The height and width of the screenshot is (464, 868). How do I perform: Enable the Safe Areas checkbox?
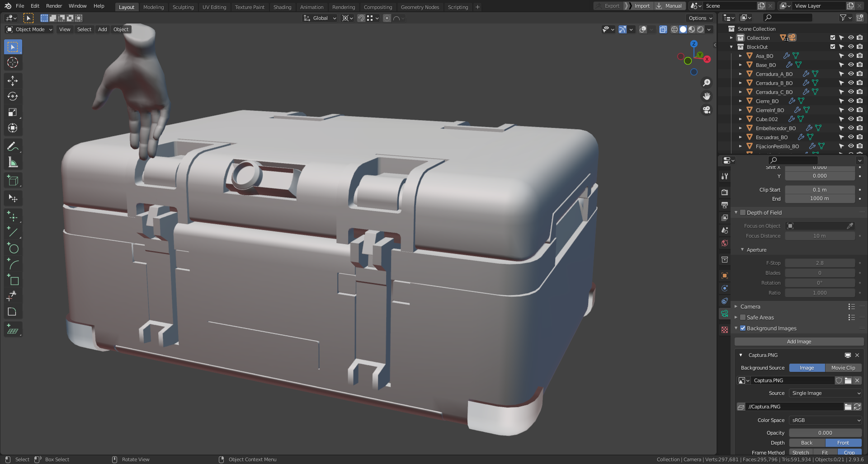742,317
